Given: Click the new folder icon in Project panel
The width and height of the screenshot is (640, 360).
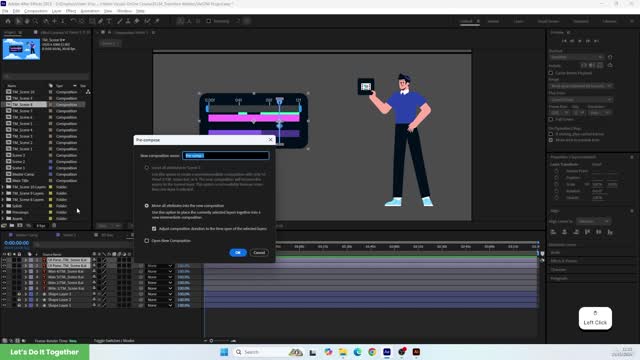Looking at the screenshot, I should (12, 225).
